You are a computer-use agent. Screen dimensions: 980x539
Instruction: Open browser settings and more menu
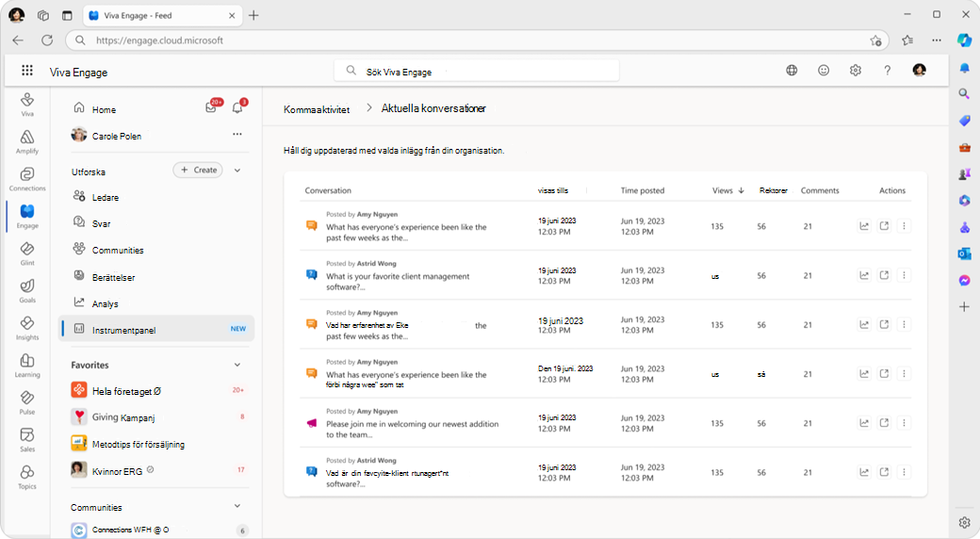(937, 40)
